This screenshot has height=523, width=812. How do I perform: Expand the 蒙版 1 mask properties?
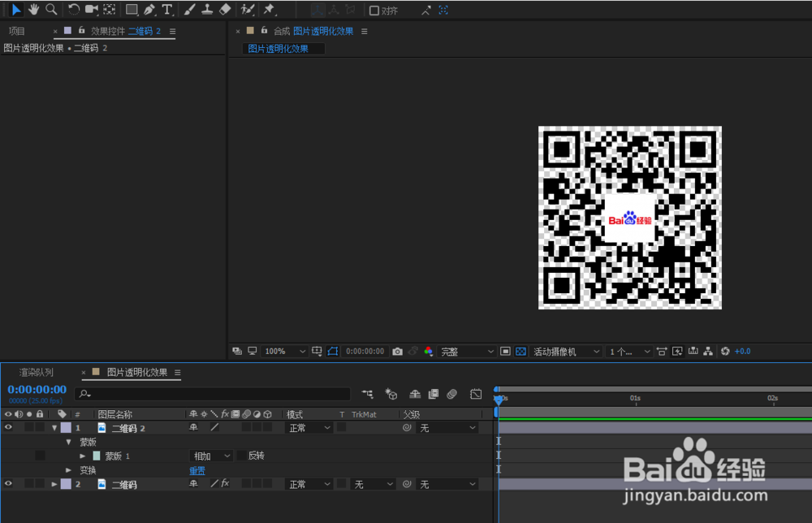click(82, 456)
